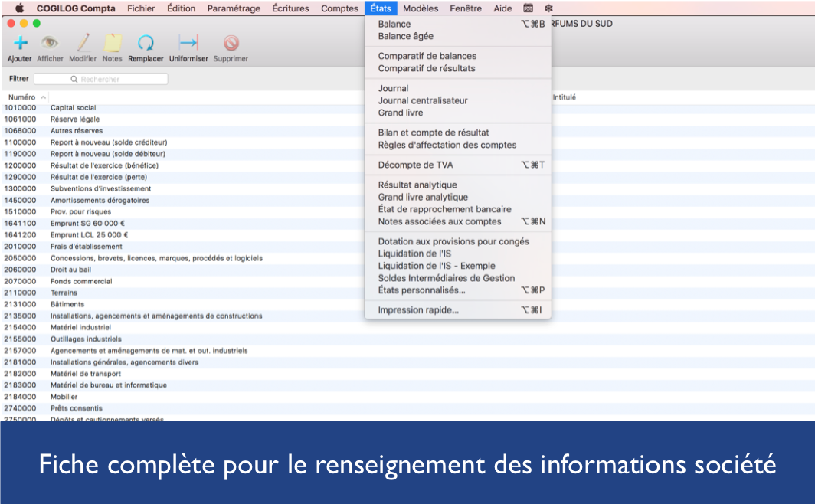
Task: Open the Édition menu
Action: pos(181,8)
